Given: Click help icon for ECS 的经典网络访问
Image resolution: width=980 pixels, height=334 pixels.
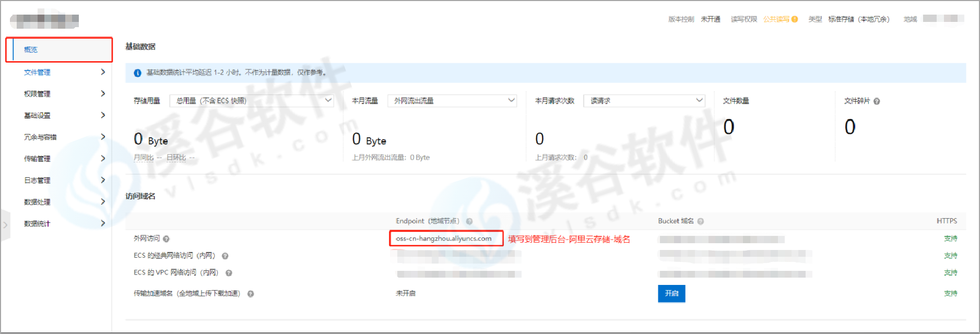Looking at the screenshot, I should tap(225, 256).
